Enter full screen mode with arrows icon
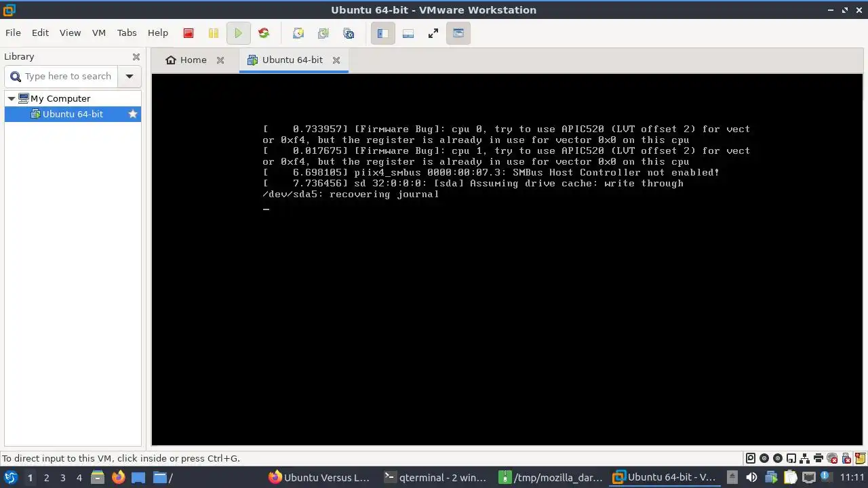The height and width of the screenshot is (488, 868). [433, 33]
